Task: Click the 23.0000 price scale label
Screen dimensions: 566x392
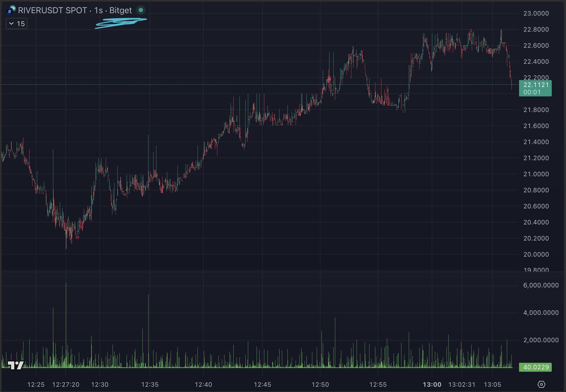Action: click(536, 13)
